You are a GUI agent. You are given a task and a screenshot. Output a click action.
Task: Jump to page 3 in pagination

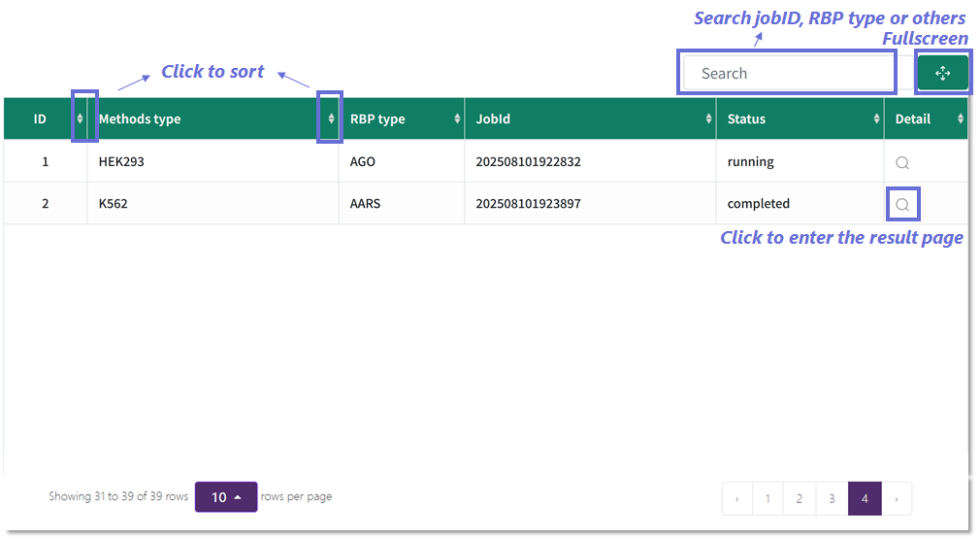[x=832, y=499]
